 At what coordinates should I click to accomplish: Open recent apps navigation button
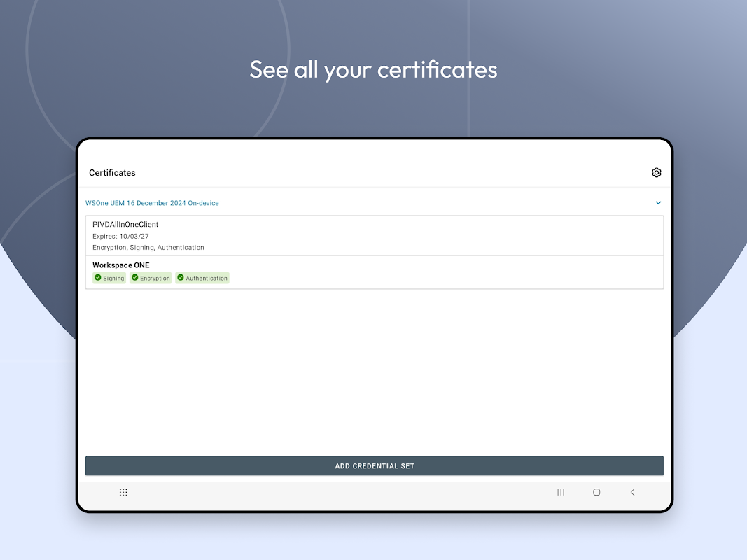(561, 492)
